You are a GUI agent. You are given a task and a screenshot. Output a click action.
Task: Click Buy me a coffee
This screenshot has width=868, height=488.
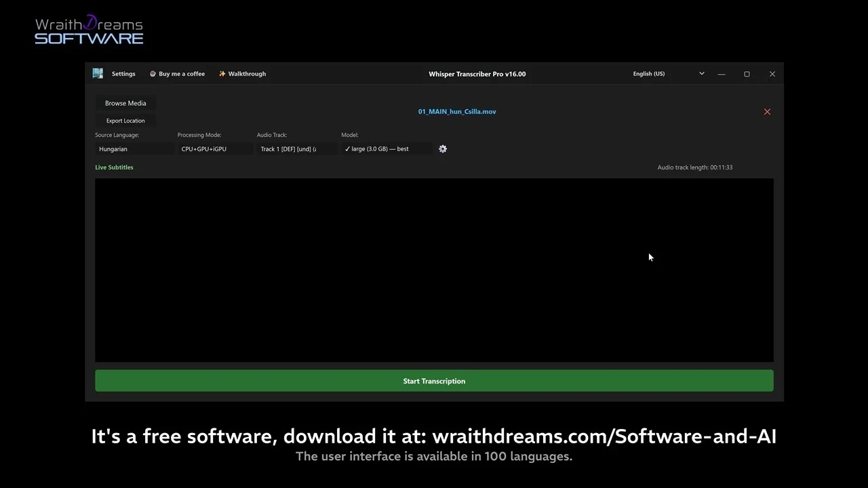pos(177,74)
